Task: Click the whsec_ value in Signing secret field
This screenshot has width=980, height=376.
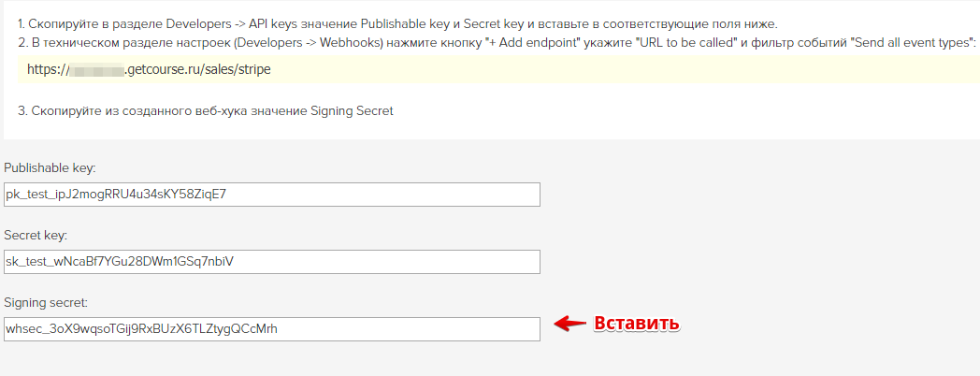Action: [141, 329]
